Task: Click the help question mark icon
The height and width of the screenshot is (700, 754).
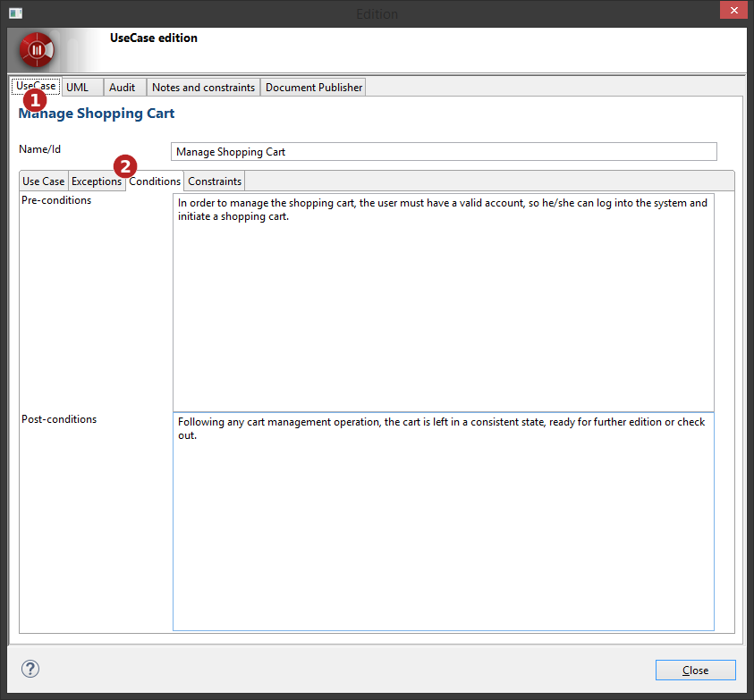Action: click(30, 669)
